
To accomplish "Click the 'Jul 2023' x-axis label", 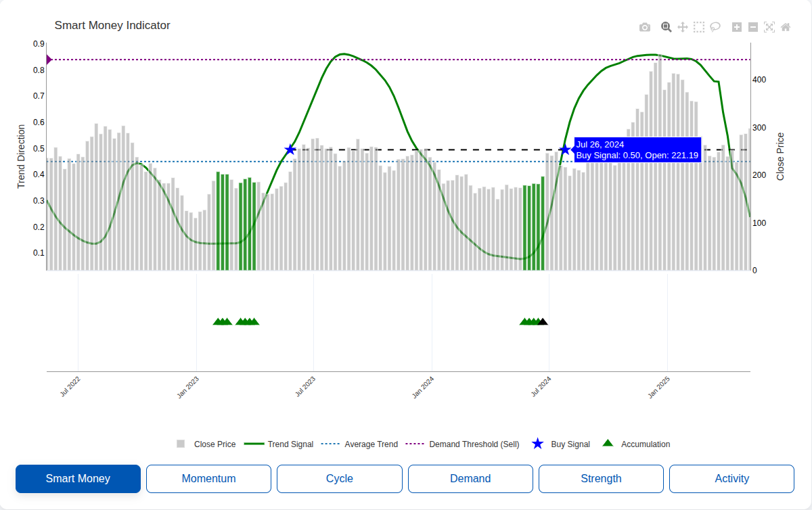I will pos(305,386).
